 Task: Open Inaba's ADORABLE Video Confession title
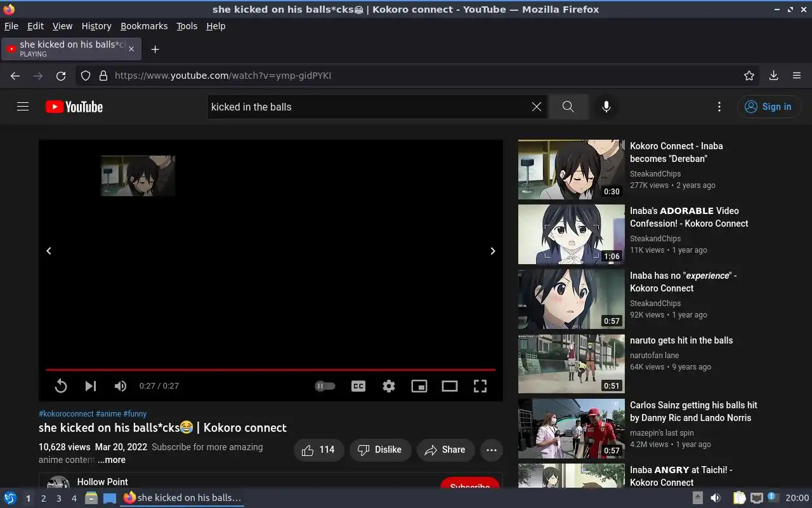pos(689,217)
